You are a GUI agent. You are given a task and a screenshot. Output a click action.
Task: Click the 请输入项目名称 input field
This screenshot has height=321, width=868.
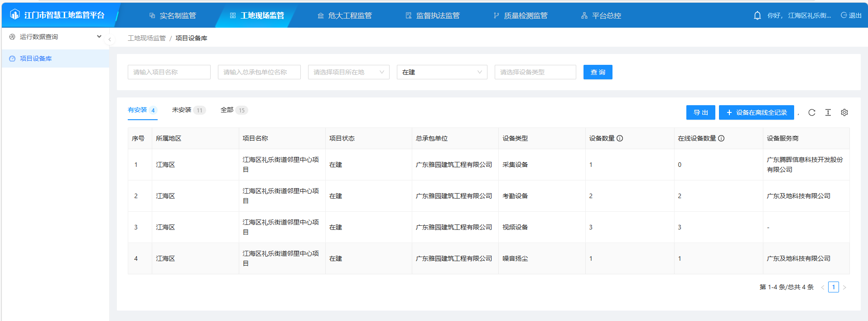point(169,72)
